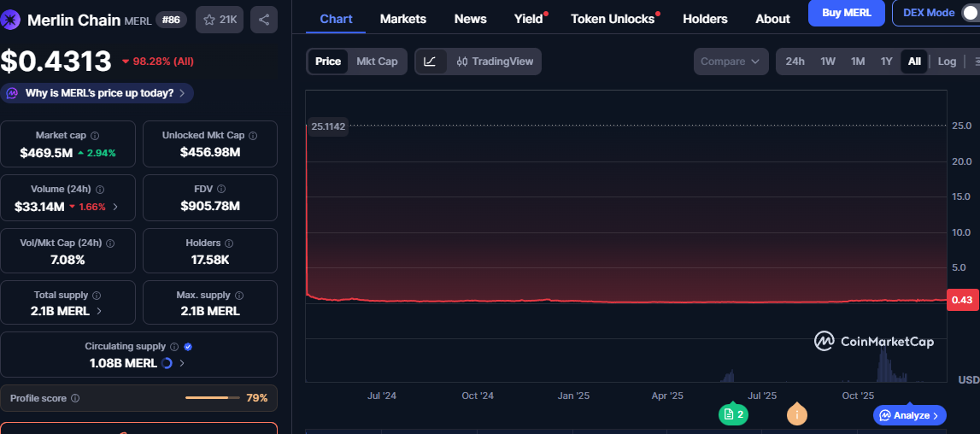
Task: Click the Merlin Chain logo icon
Action: 12,20
